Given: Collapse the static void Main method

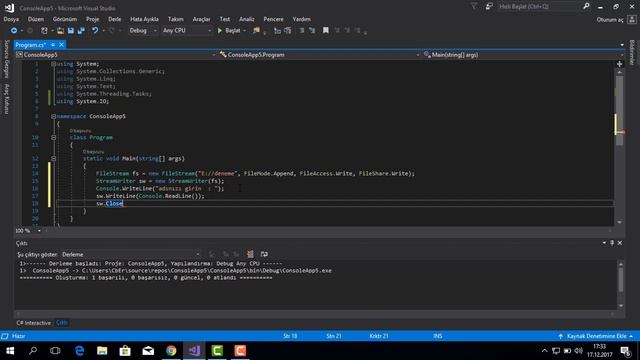Looking at the screenshot, I should tap(53, 158).
